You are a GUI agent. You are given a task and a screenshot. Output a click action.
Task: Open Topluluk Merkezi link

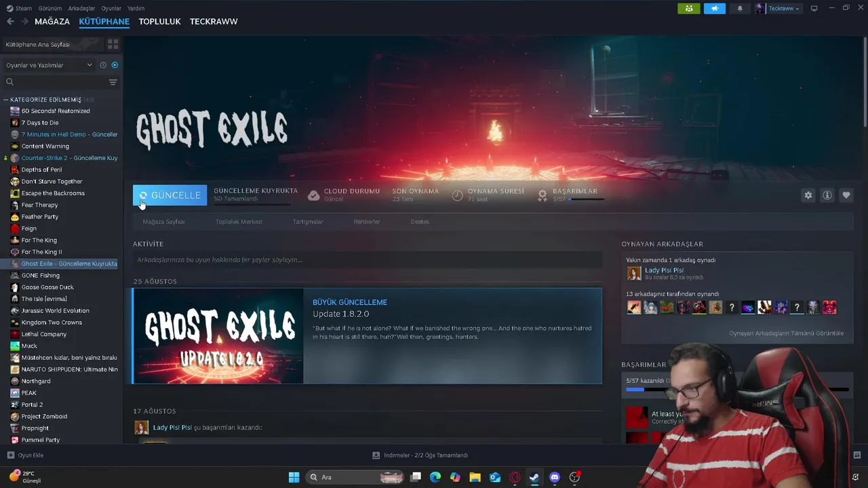click(239, 222)
